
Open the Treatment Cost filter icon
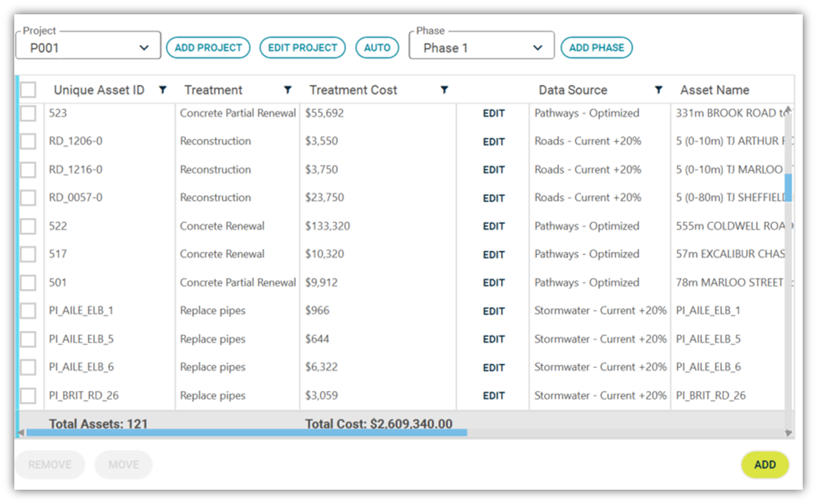pyautogui.click(x=445, y=90)
